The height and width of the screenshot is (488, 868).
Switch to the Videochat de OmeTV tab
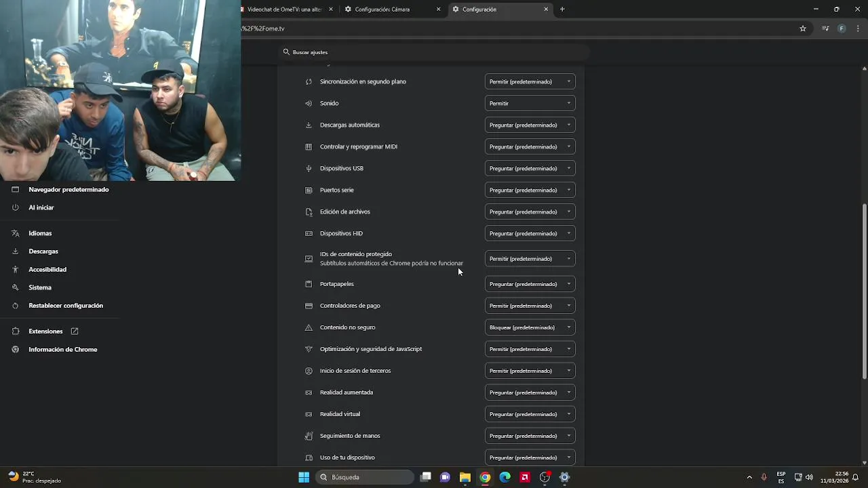285,9
